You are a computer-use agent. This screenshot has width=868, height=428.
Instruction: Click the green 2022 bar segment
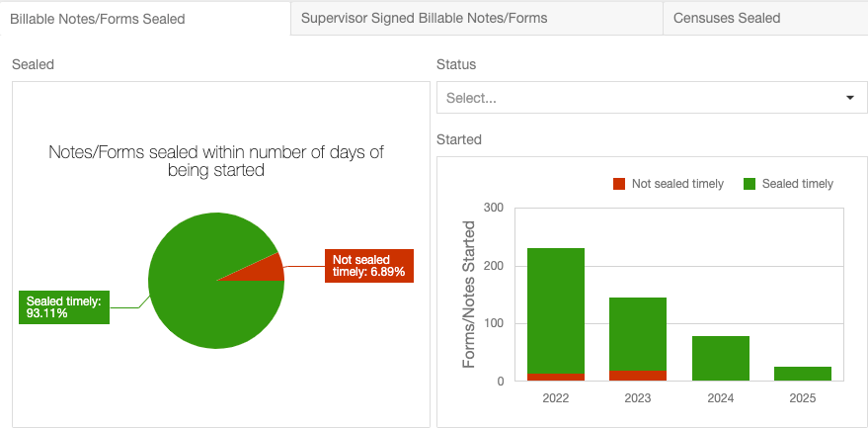coord(556,310)
